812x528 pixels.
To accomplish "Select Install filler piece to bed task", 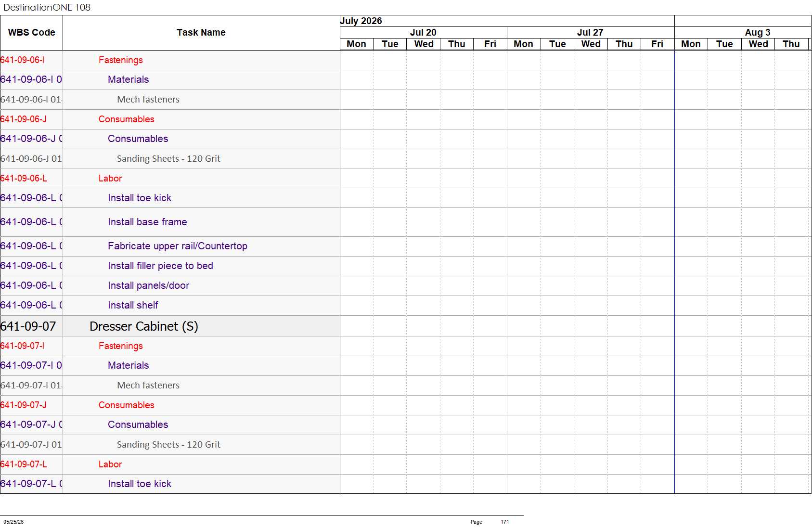I will (160, 266).
